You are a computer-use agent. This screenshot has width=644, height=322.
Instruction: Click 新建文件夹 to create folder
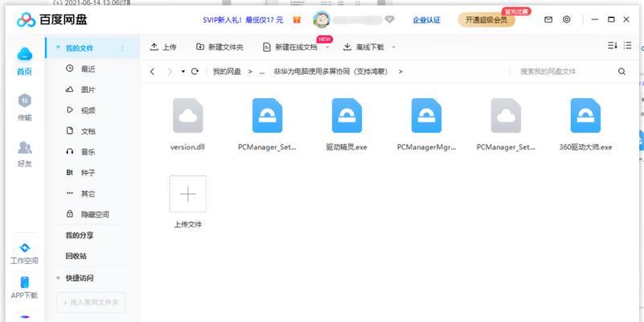tap(219, 47)
